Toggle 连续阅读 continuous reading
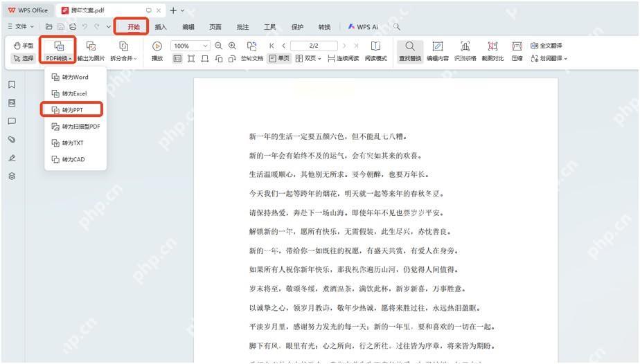The image size is (640, 364). (x=344, y=59)
